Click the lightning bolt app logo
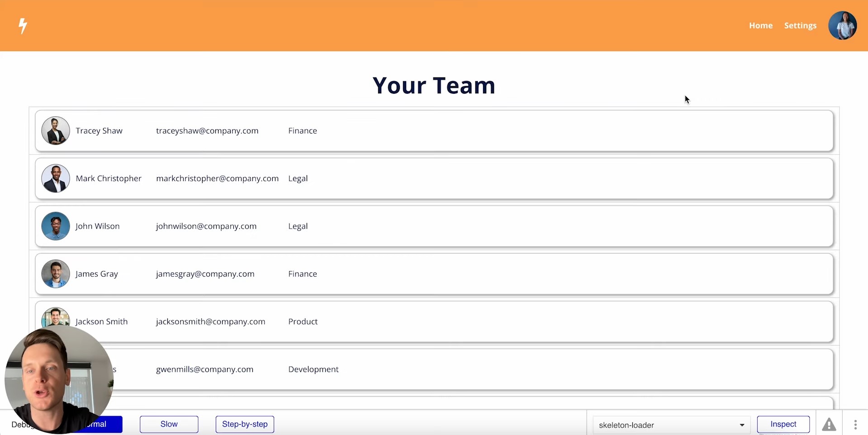The width and height of the screenshot is (868, 435). [x=23, y=26]
